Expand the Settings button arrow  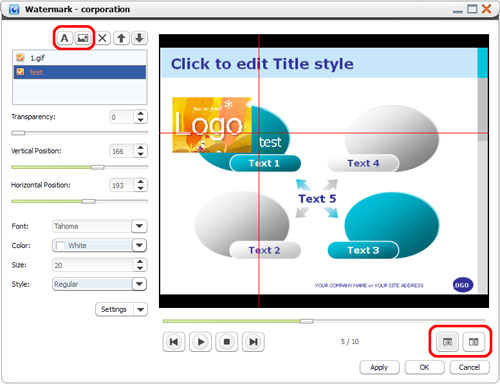(x=141, y=309)
